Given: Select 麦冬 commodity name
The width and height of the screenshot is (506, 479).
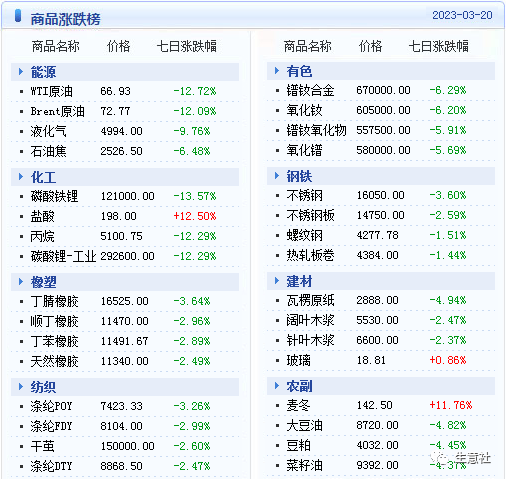Looking at the screenshot, I should 298,405.
